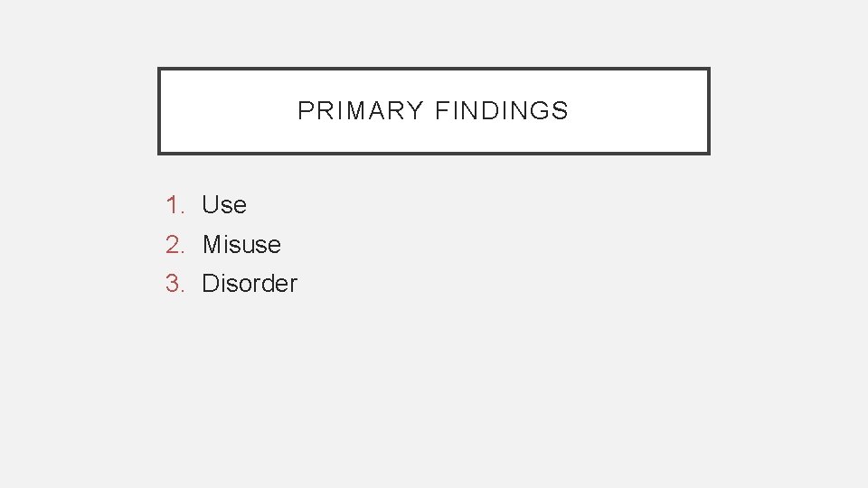Click the red number "3." list marker

[x=175, y=284]
